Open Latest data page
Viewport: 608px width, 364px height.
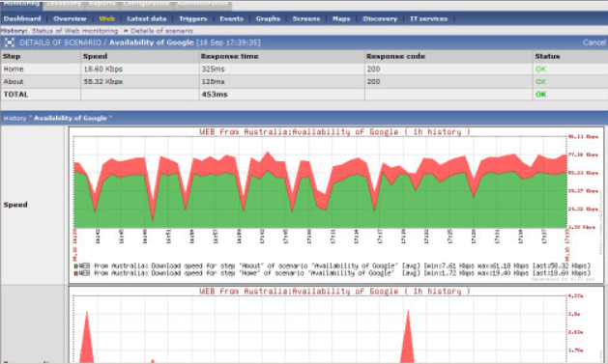147,18
